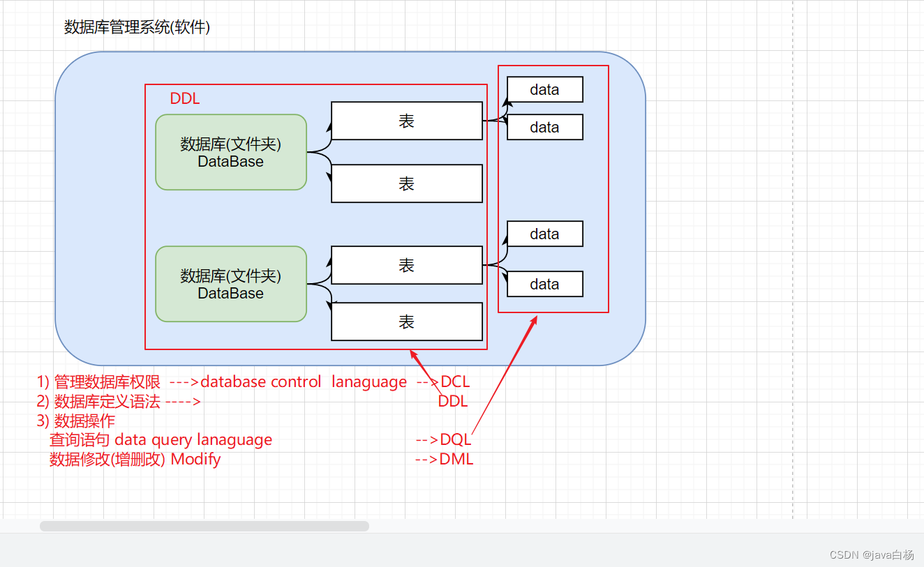Viewport: 924px width, 567px height.
Task: Select the topmost data box
Action: coord(545,89)
